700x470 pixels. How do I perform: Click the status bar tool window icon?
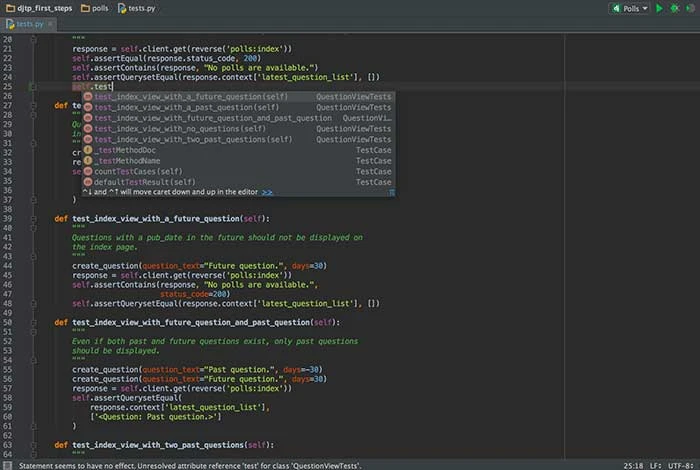[7, 465]
